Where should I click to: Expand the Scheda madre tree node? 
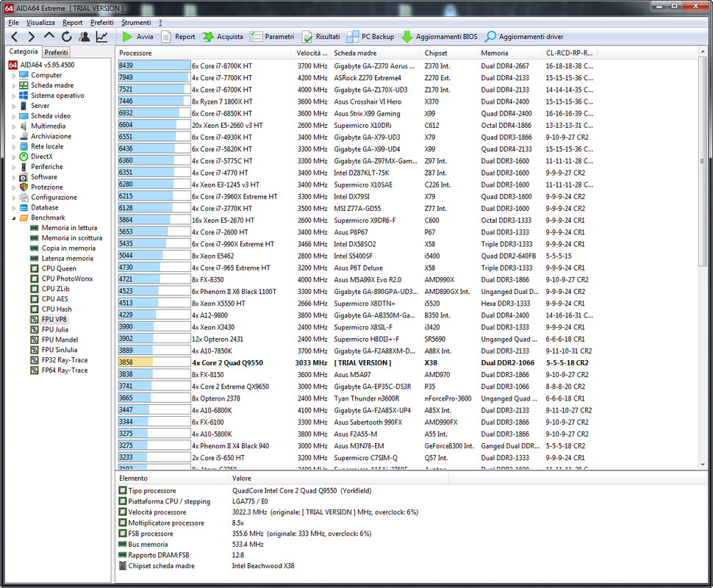(14, 85)
